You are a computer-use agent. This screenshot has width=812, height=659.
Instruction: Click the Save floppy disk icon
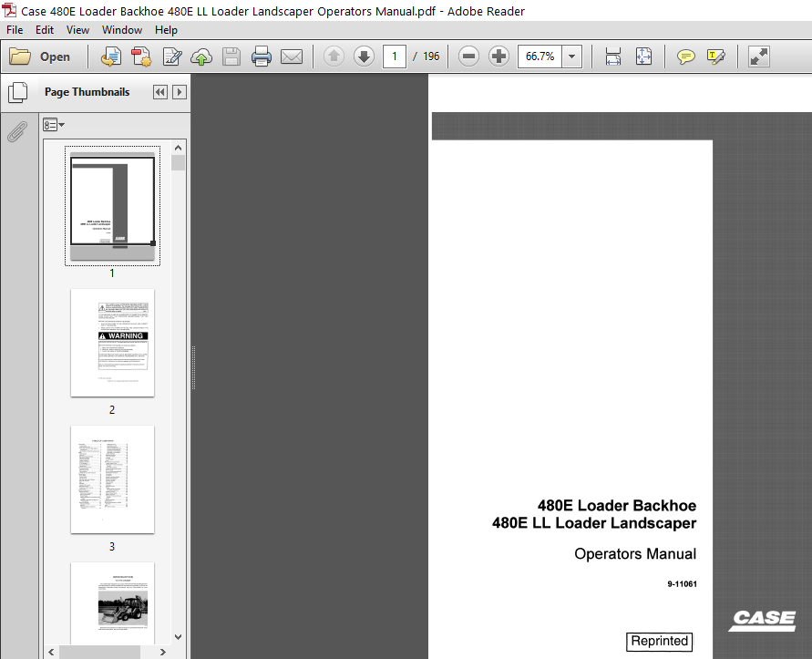tap(231, 57)
